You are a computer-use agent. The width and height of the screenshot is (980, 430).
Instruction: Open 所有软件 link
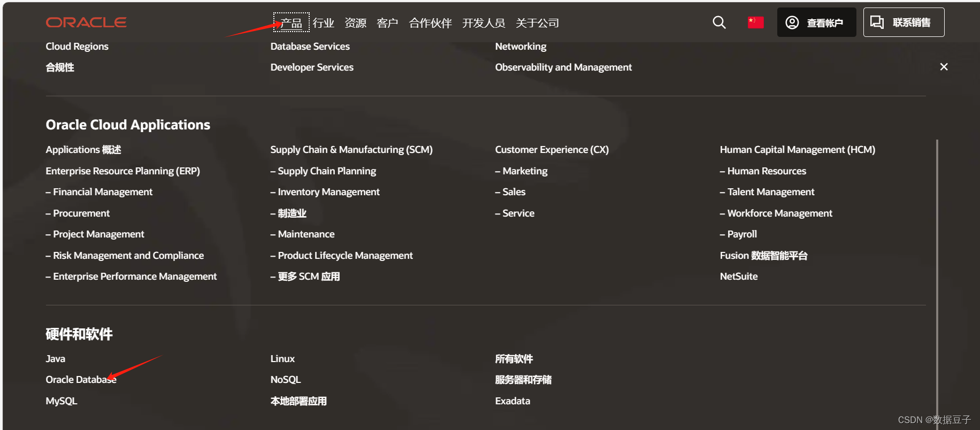click(x=514, y=359)
